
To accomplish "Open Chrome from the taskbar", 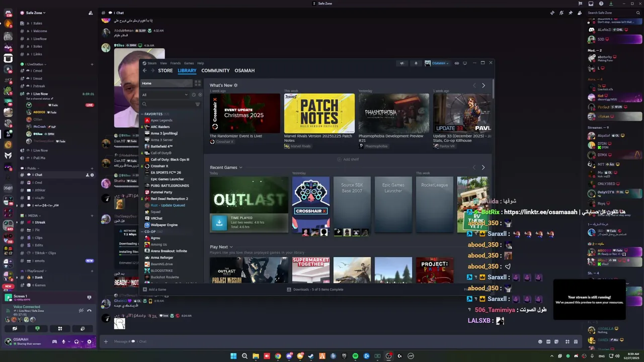I will (x=278, y=356).
